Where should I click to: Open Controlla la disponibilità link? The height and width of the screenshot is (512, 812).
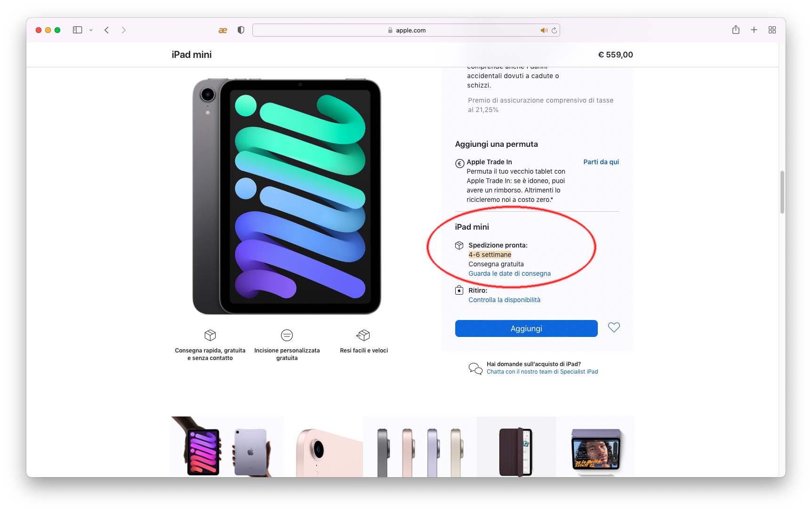pyautogui.click(x=504, y=300)
